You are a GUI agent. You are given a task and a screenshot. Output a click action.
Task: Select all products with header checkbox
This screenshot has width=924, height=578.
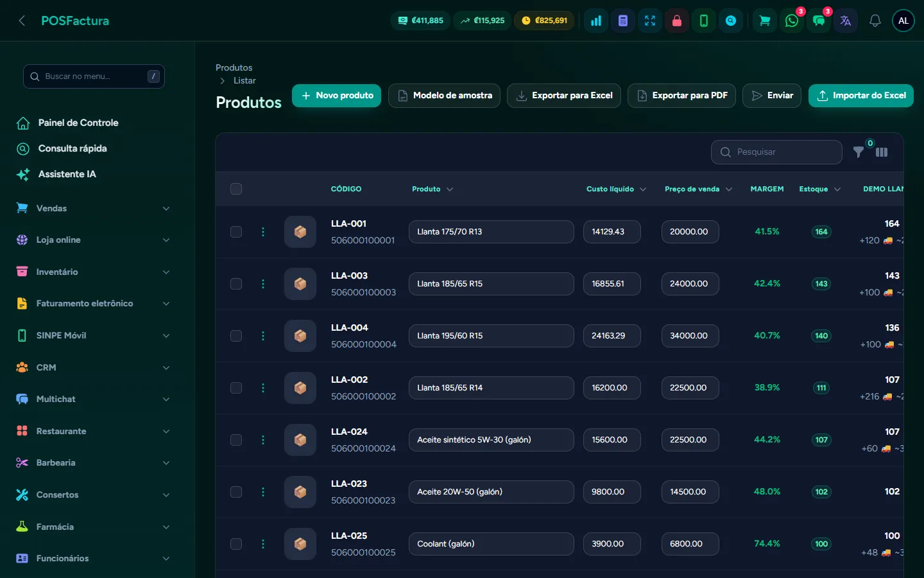click(x=236, y=189)
